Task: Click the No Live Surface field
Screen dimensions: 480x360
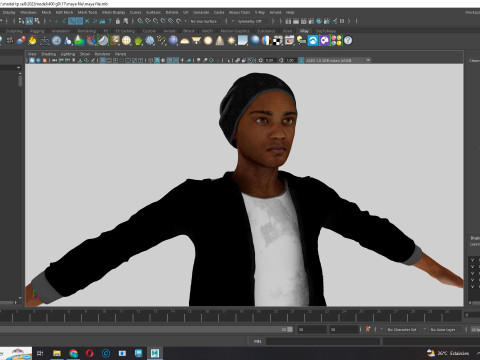Action: click(204, 21)
